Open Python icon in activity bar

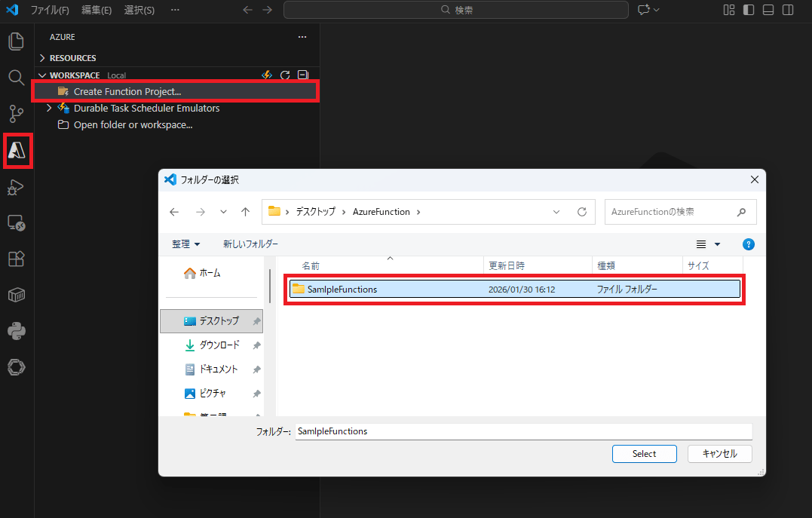point(16,331)
